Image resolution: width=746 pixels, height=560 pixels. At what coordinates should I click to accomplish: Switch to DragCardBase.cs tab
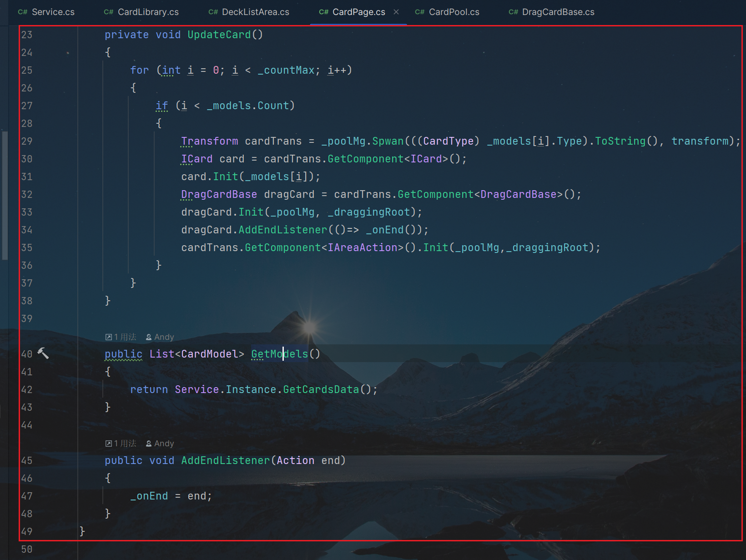(551, 12)
